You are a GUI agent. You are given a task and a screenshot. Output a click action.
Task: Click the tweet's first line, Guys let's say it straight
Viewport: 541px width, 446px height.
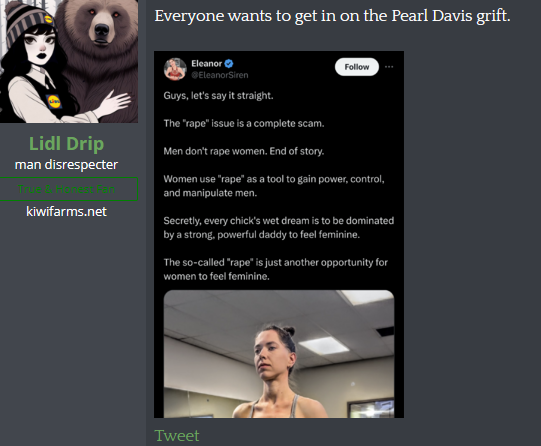(x=218, y=96)
